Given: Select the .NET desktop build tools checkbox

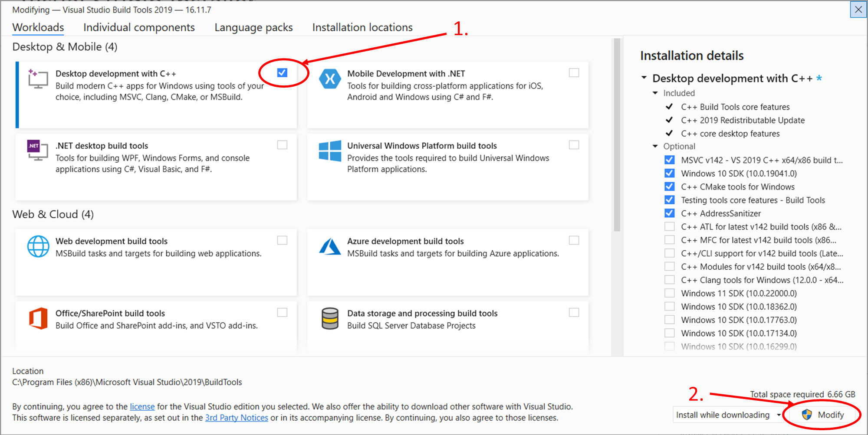Looking at the screenshot, I should click(x=282, y=145).
